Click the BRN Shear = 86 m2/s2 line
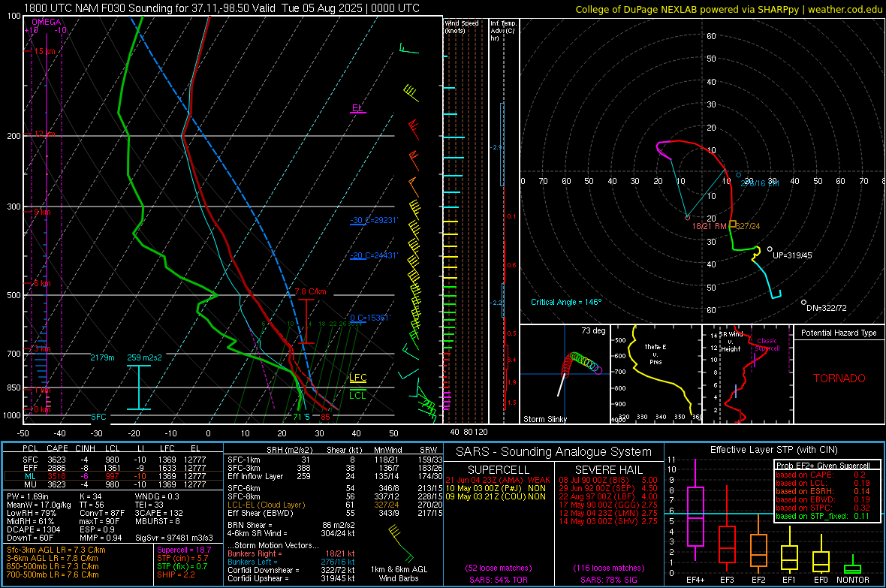886x588 pixels. coord(291,525)
